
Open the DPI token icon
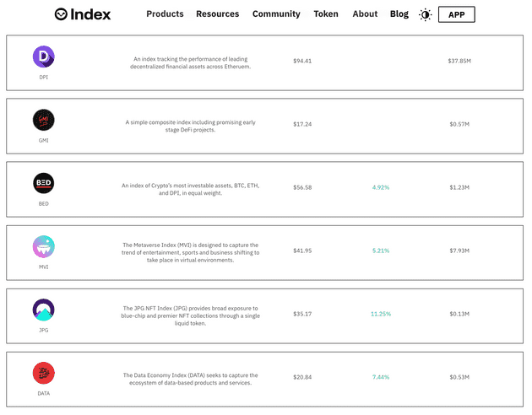(43, 57)
